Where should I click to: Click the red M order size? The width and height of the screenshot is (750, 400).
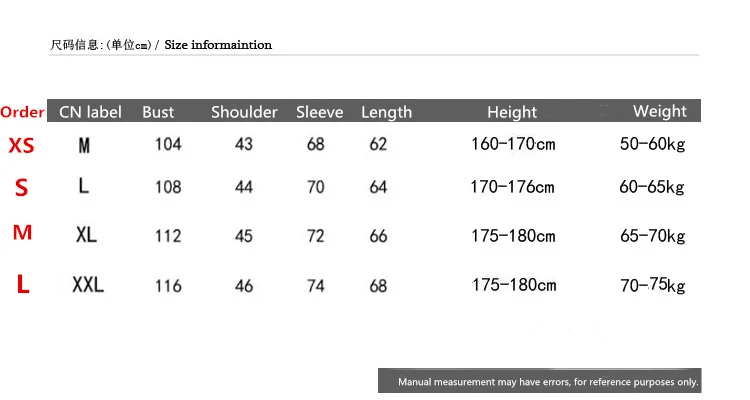point(22,233)
